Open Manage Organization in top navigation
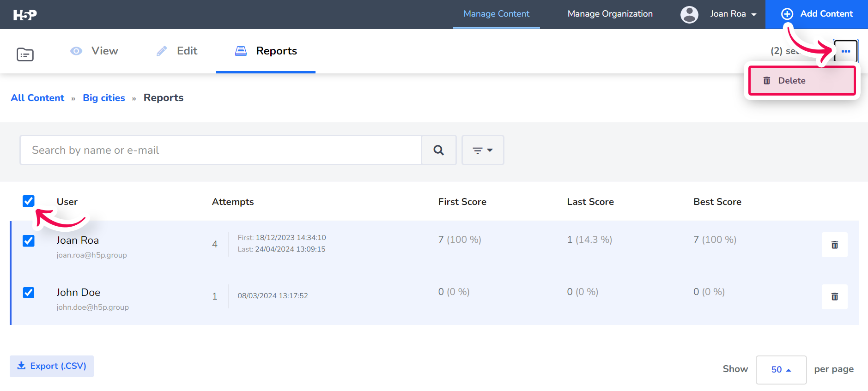Viewport: 868px width, 391px height. click(610, 14)
